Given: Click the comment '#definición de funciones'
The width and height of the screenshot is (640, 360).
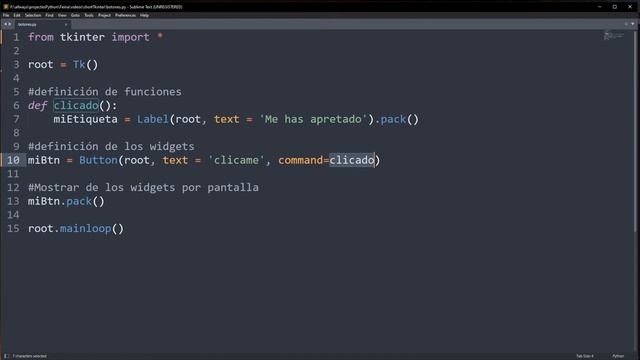Looking at the screenshot, I should point(104,92).
